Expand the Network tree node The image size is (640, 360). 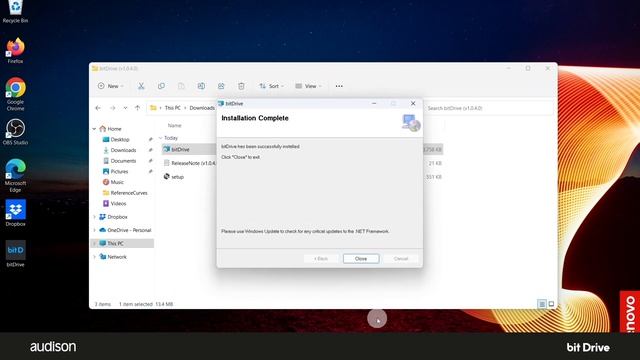94,257
